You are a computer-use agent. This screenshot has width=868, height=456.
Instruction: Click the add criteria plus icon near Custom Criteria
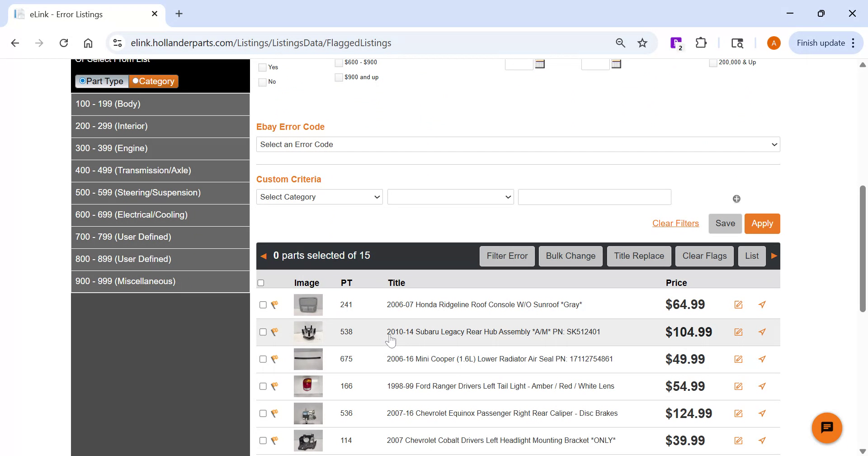pos(736,198)
